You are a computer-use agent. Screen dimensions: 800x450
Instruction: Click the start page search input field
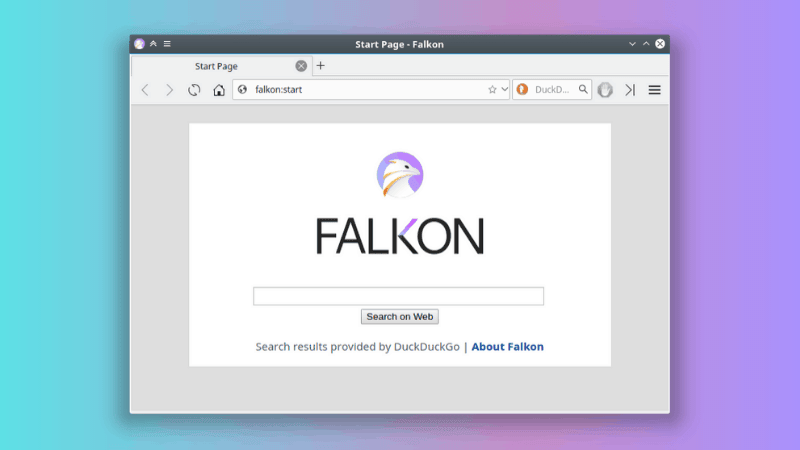click(398, 296)
